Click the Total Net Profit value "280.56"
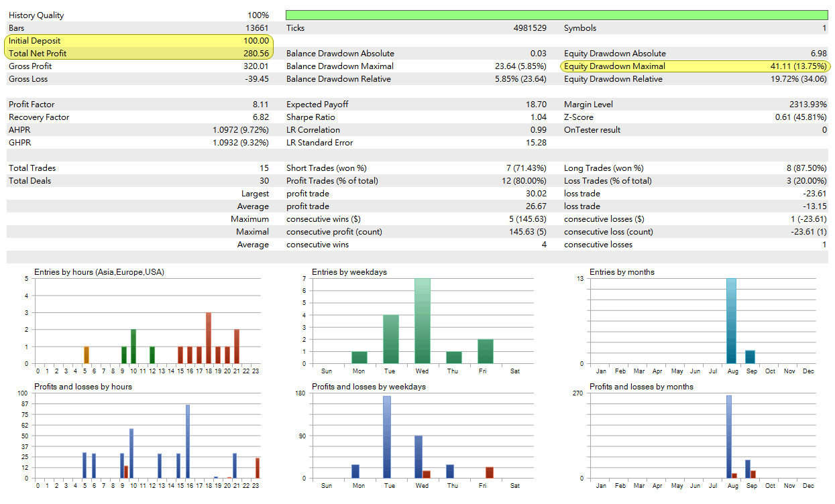This screenshot has height=504, width=835. coord(256,54)
